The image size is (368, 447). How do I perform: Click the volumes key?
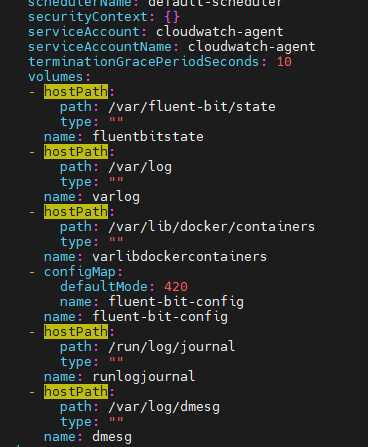click(x=56, y=77)
